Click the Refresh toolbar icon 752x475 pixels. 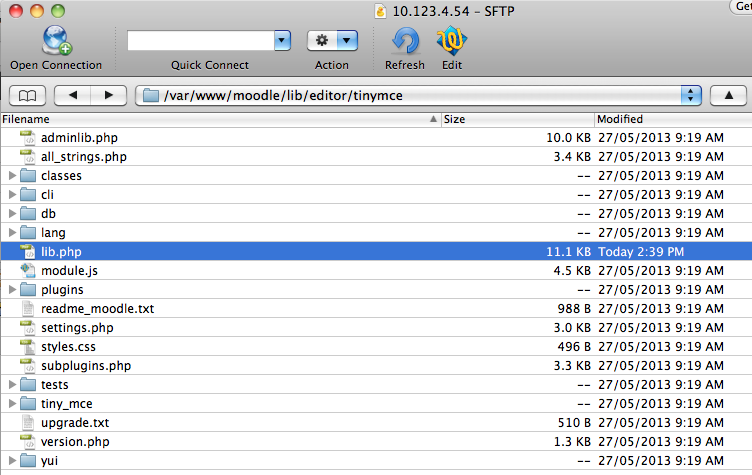tap(404, 41)
